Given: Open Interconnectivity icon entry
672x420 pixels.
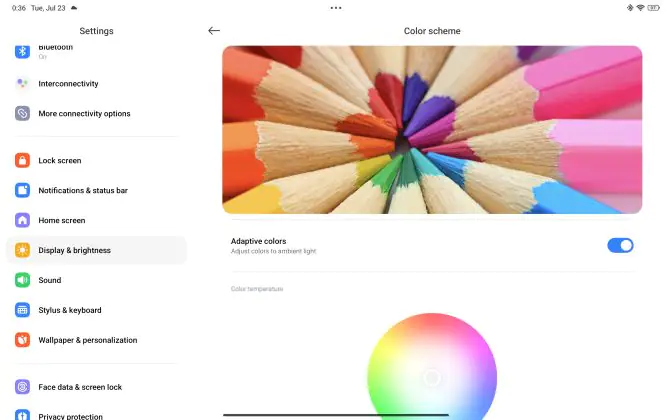Looking at the screenshot, I should click(x=22, y=84).
